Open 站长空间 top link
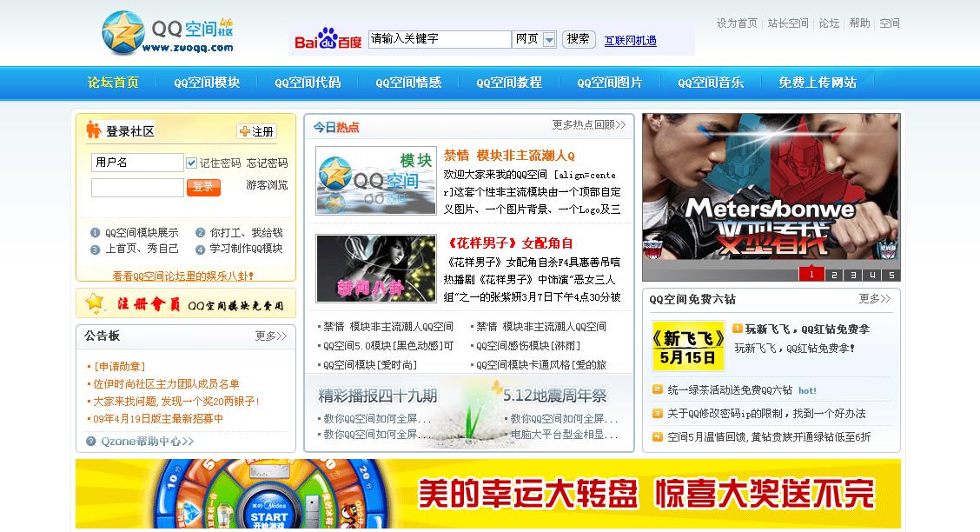 tap(788, 23)
